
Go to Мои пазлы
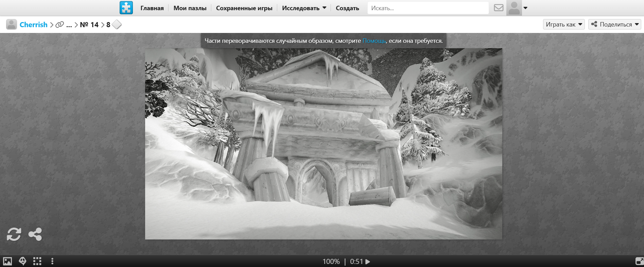(x=190, y=8)
